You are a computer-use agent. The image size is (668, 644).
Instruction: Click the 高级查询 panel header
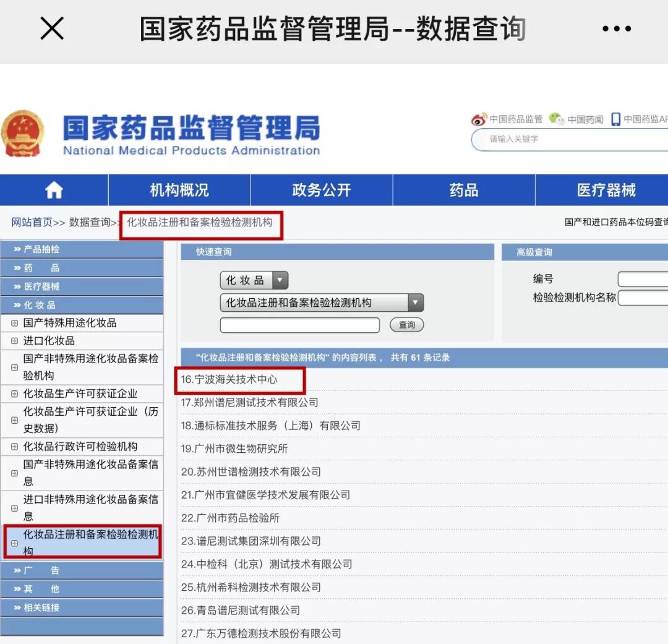(x=585, y=252)
